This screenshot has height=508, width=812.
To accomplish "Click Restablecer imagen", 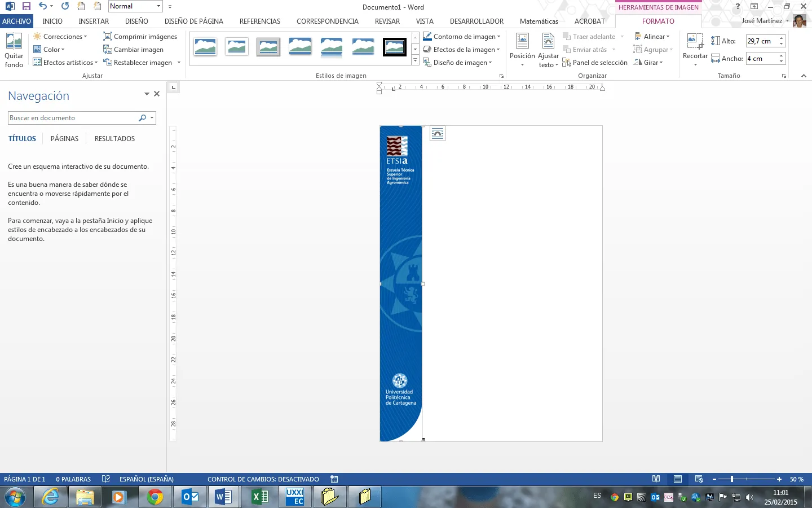I will point(138,63).
